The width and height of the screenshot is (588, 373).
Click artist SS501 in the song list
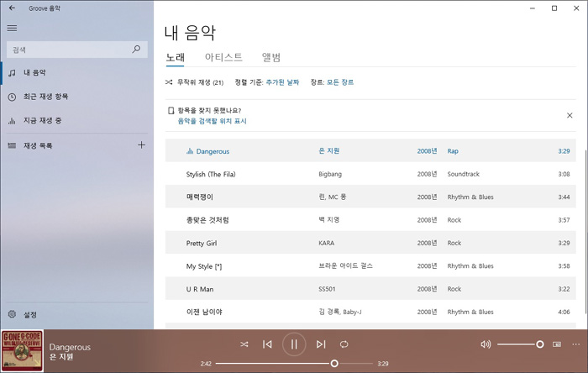coord(327,289)
